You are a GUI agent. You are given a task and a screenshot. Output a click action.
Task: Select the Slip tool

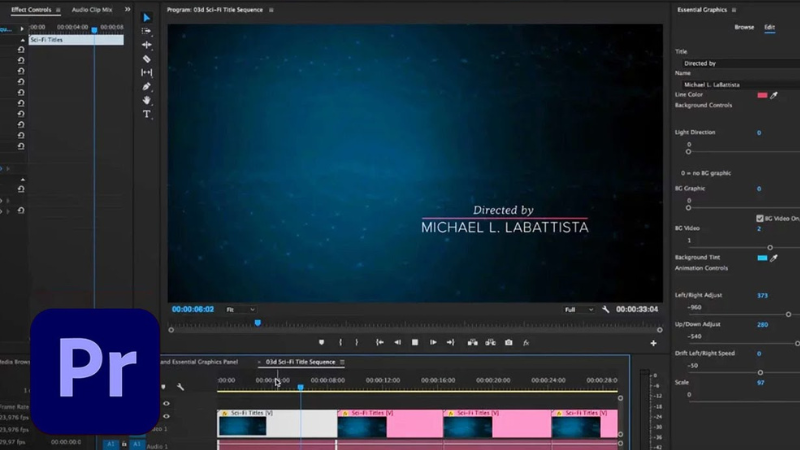pyautogui.click(x=146, y=72)
